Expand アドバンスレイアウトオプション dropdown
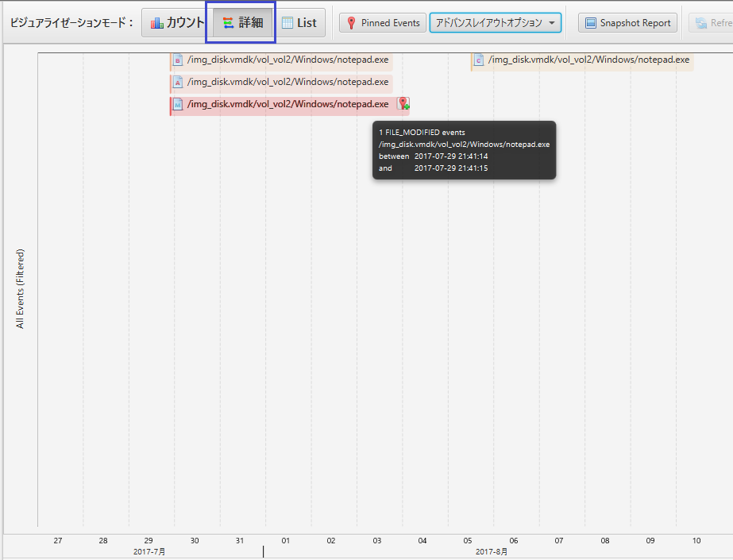 pyautogui.click(x=496, y=23)
